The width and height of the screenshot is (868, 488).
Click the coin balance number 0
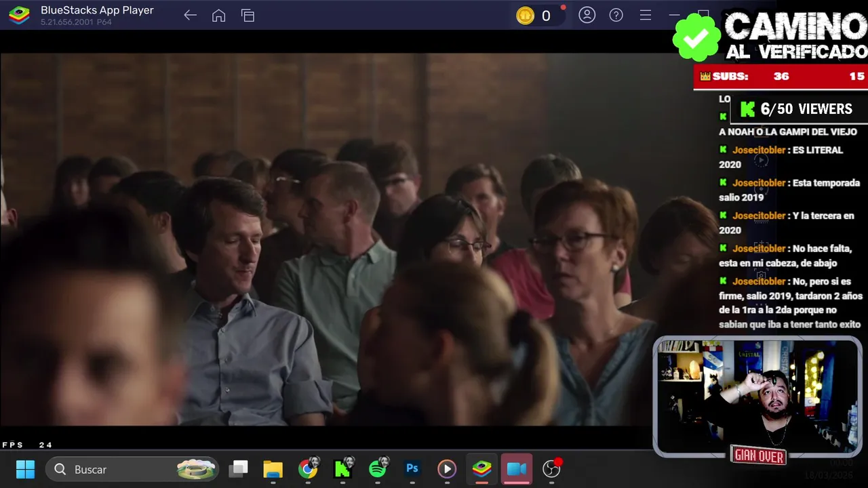[545, 16]
